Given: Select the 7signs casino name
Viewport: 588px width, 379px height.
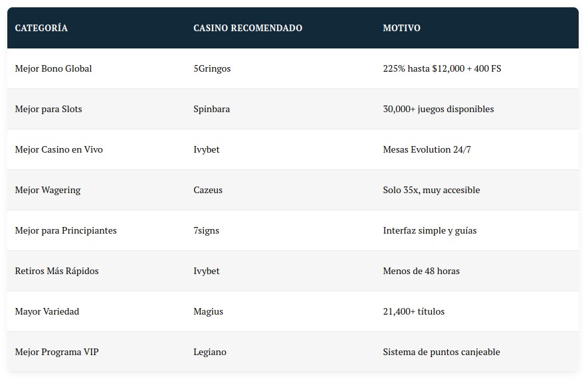Looking at the screenshot, I should pos(206,230).
